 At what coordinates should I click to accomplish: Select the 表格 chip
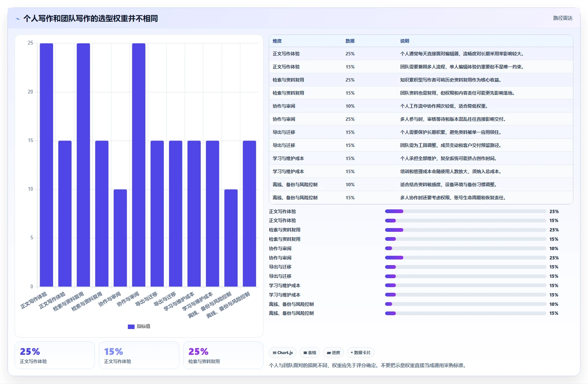tap(310, 353)
